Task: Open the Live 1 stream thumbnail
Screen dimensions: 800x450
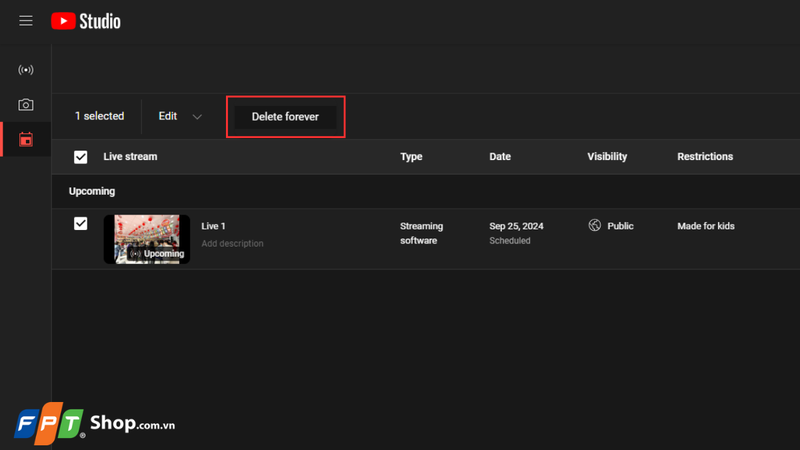Action: click(147, 239)
